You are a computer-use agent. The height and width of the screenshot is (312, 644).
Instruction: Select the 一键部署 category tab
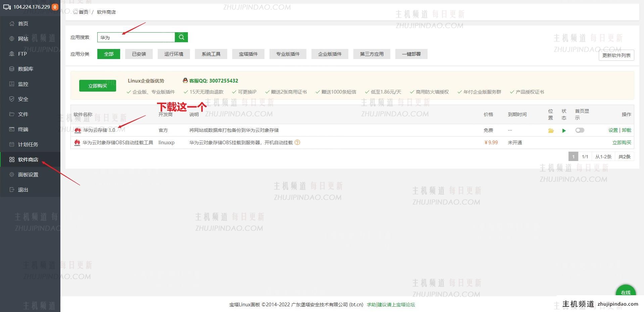pos(411,54)
